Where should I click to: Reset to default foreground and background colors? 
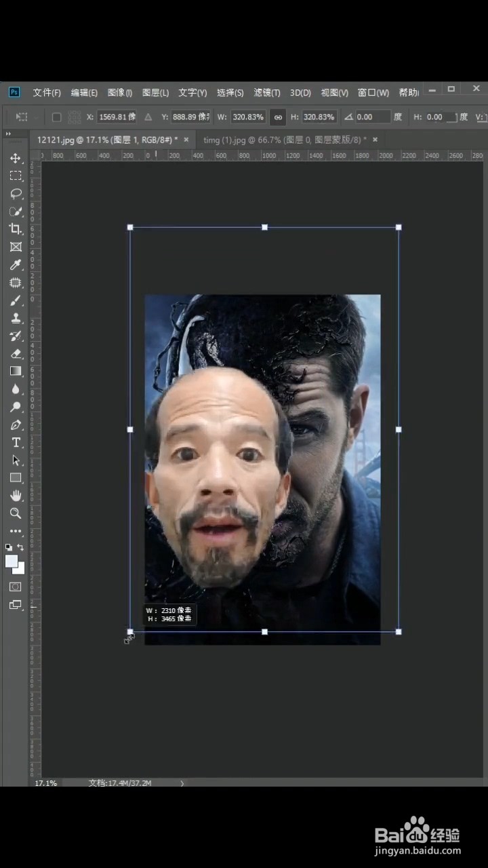(9, 547)
